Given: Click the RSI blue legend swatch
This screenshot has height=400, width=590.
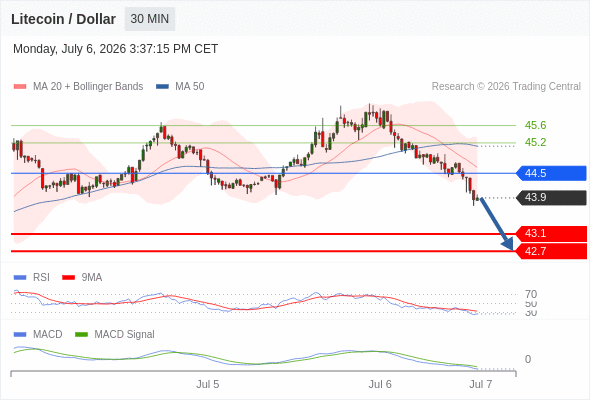Looking at the screenshot, I should pos(20,278).
